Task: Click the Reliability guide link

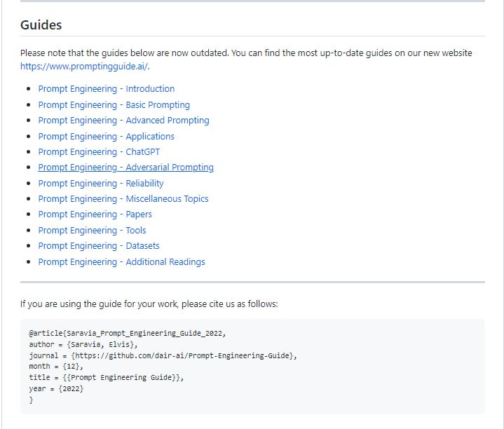Action: 100,184
